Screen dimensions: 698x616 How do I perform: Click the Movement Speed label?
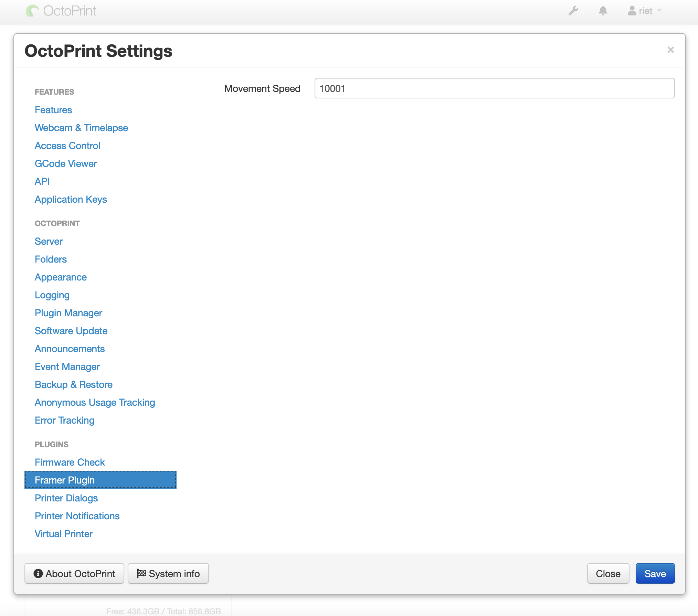(262, 88)
